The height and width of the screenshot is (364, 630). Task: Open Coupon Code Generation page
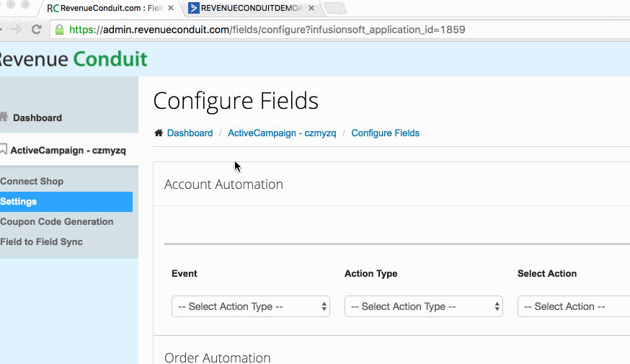57,222
